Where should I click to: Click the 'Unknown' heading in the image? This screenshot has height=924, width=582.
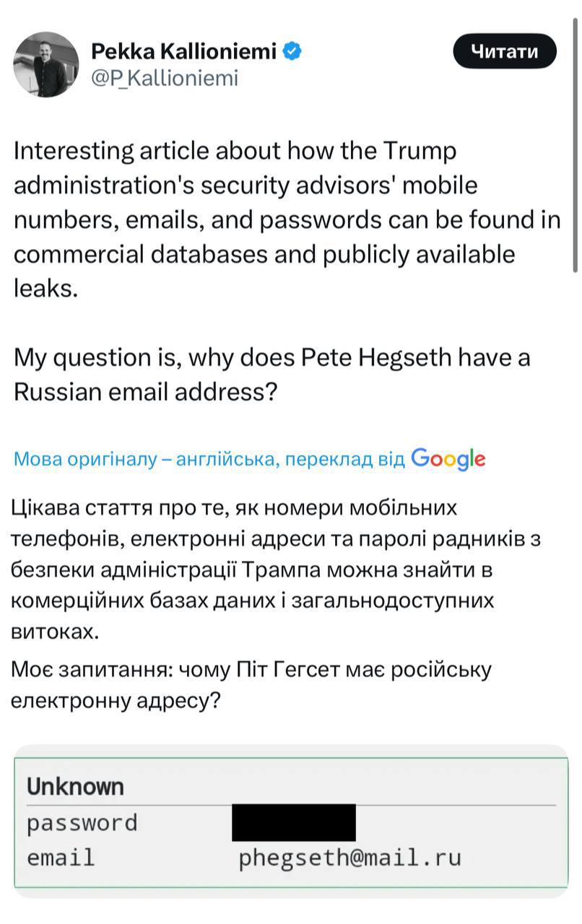pyautogui.click(x=75, y=786)
